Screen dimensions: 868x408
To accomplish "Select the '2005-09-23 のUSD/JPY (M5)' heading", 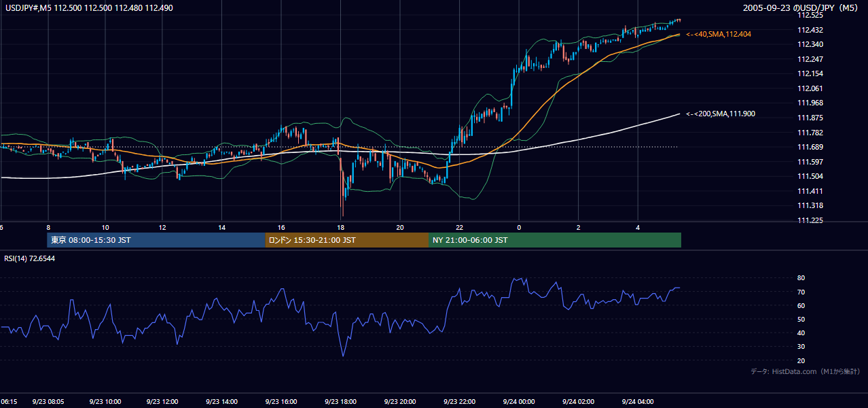I will point(801,7).
